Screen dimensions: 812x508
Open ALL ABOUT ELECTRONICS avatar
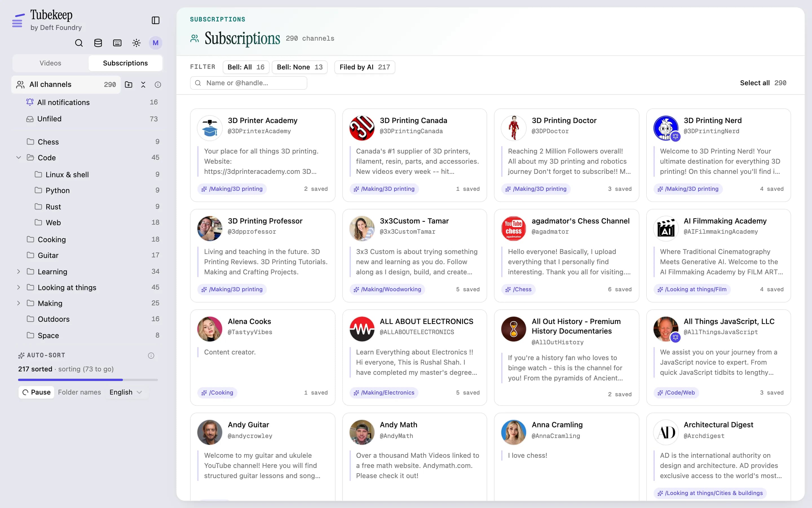362,329
